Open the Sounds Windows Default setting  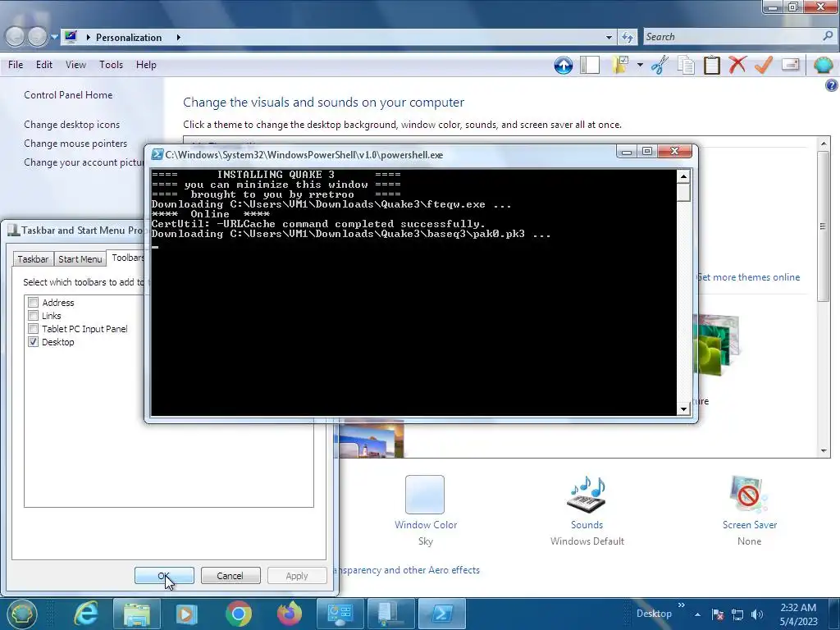587,509
